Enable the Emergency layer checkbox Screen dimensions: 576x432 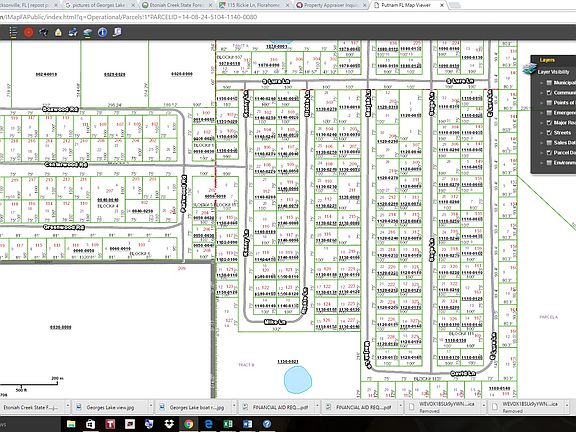(550, 112)
